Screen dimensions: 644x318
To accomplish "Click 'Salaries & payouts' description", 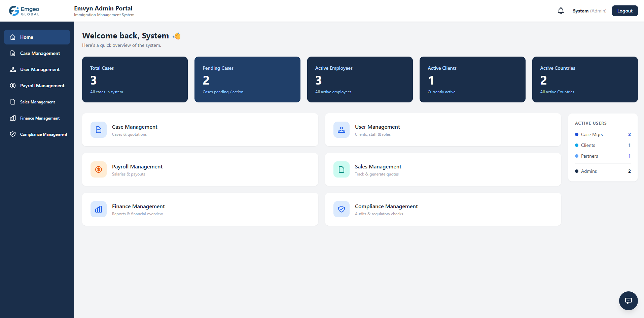I will click(129, 174).
